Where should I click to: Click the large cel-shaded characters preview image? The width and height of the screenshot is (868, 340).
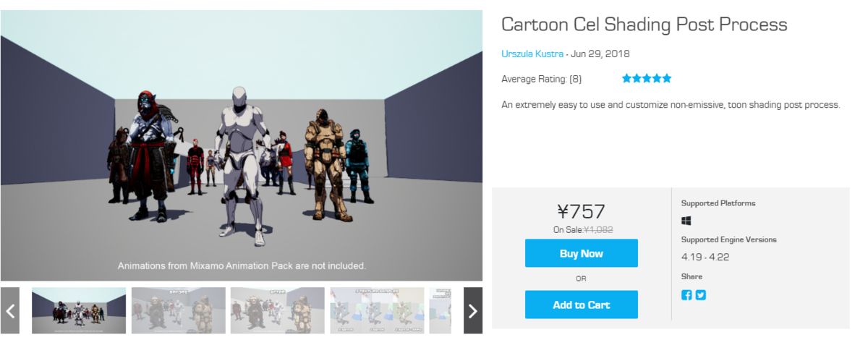(x=241, y=145)
